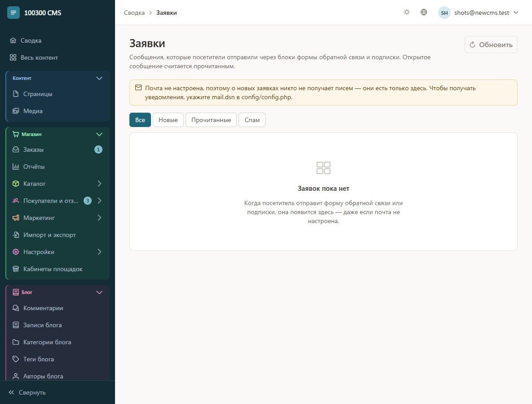
Task: Click the 100300 CMS logo icon
Action: 13,13
